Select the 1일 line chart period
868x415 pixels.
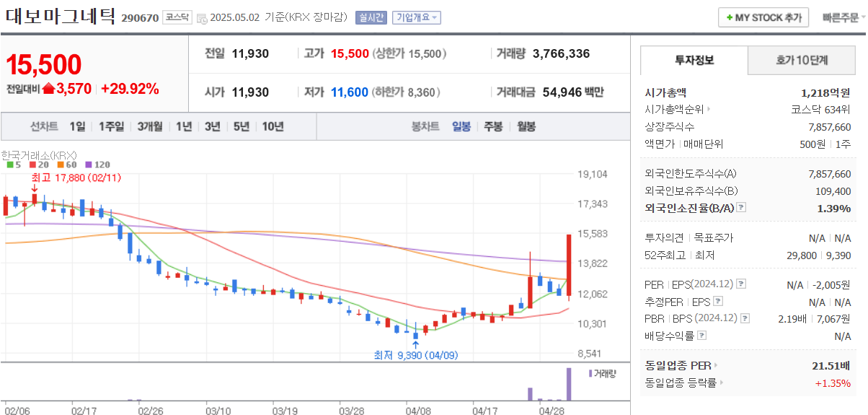point(77,126)
